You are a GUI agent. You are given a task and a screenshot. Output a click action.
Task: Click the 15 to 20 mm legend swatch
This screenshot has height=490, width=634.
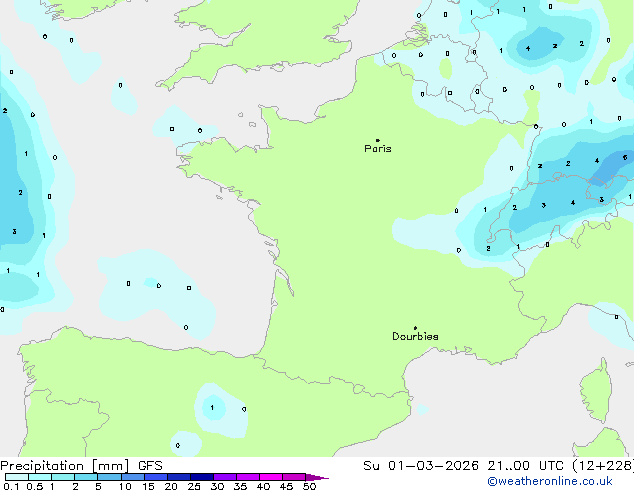click(x=155, y=477)
